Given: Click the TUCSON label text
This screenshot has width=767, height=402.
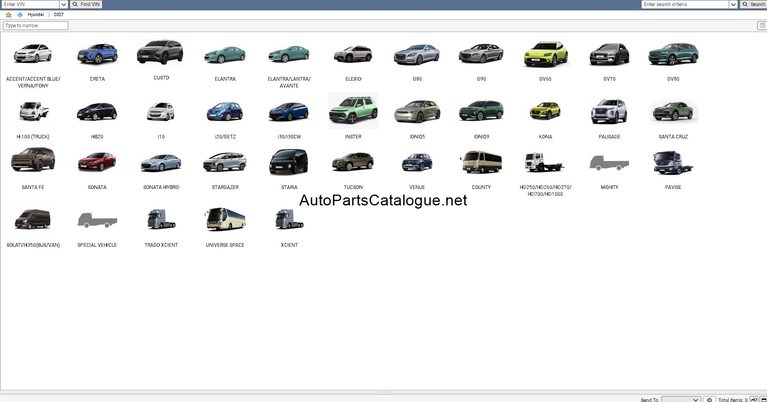Looking at the screenshot, I should [353, 187].
